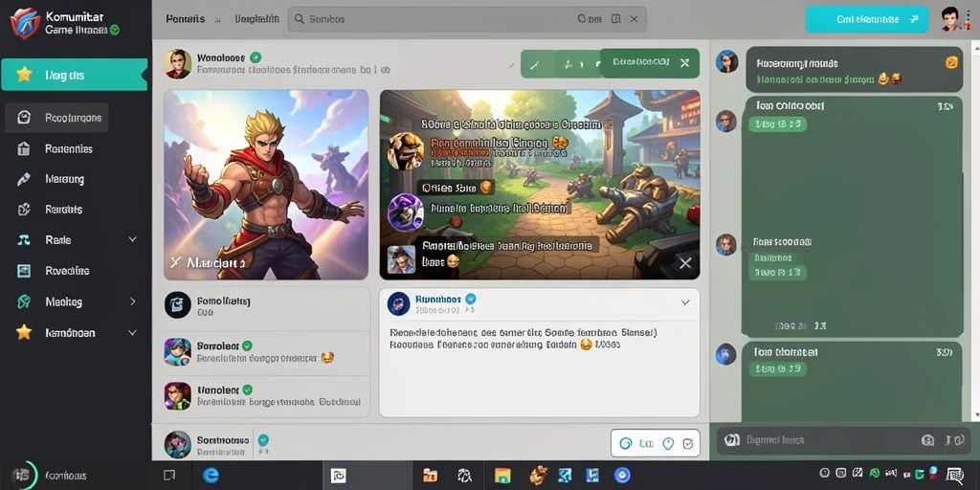Click the circular status icon at sidebar bottom
The image size is (980, 490).
click(25, 475)
